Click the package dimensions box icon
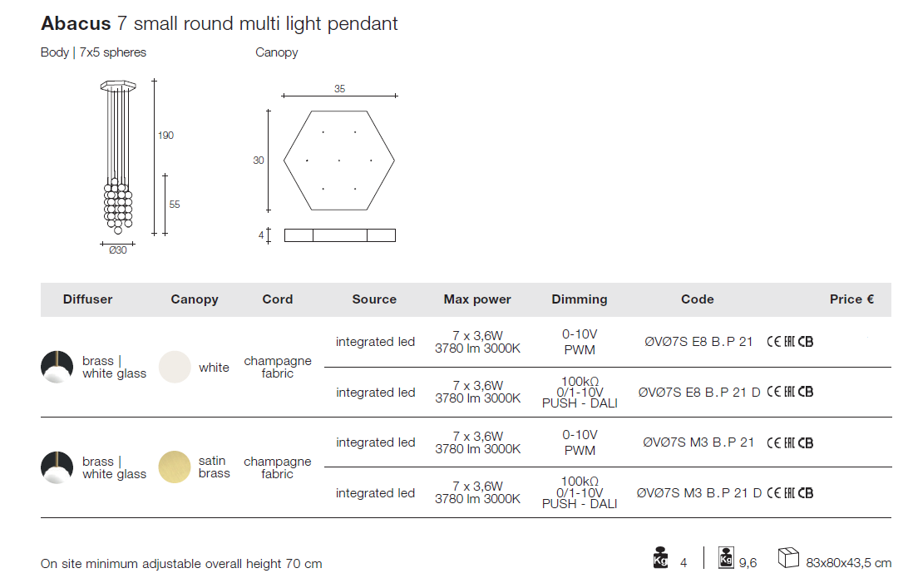Screen dimensions: 913x588 point(788,557)
